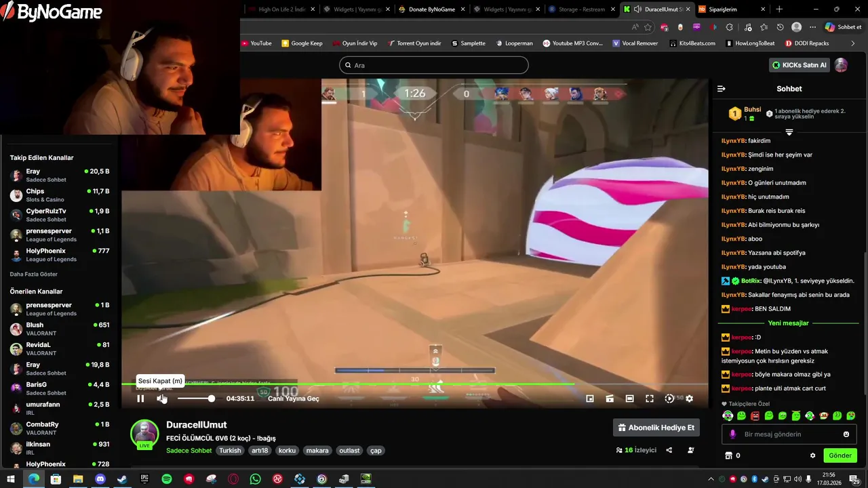The image size is (868, 488).
Task: Open WhatsApp from the taskbar
Action: pos(255,479)
